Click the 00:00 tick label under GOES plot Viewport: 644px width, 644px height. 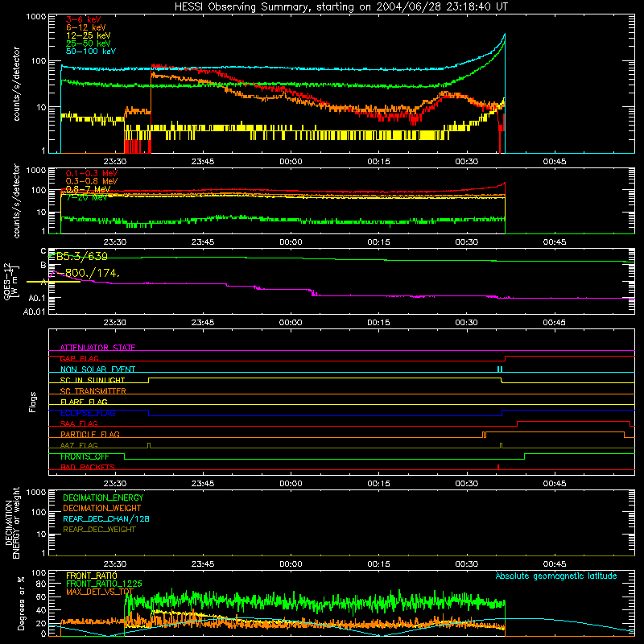291,323
